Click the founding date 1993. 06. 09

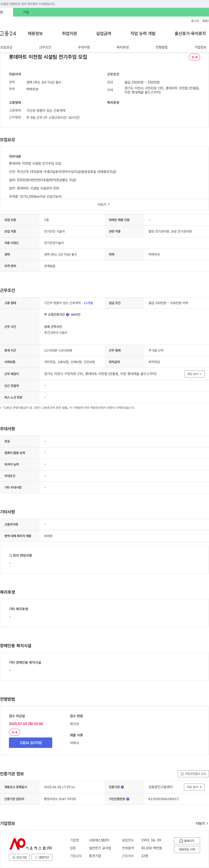151,840
